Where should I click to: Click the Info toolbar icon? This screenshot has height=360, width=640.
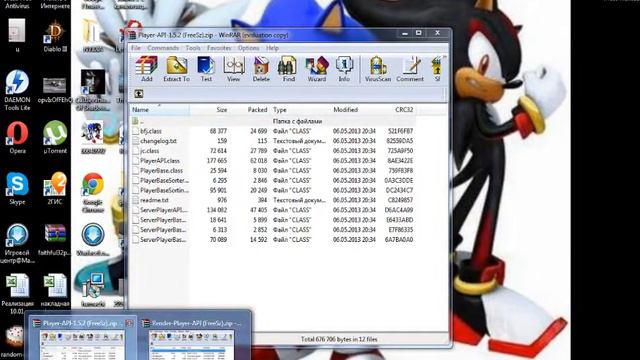click(x=344, y=69)
